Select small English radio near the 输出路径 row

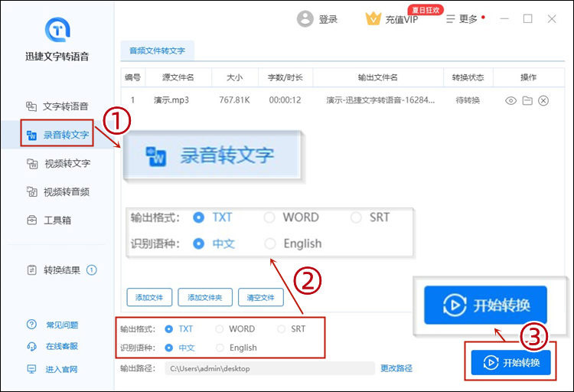(x=220, y=348)
